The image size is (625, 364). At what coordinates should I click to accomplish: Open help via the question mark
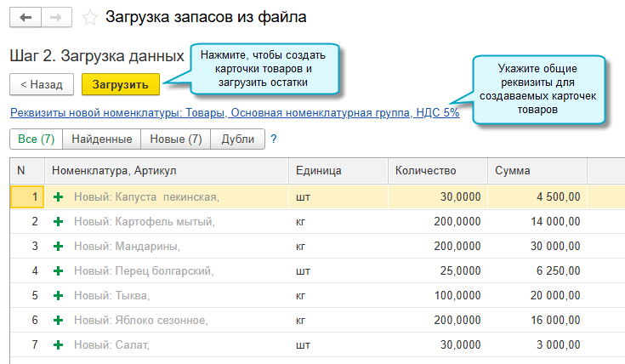(274, 139)
